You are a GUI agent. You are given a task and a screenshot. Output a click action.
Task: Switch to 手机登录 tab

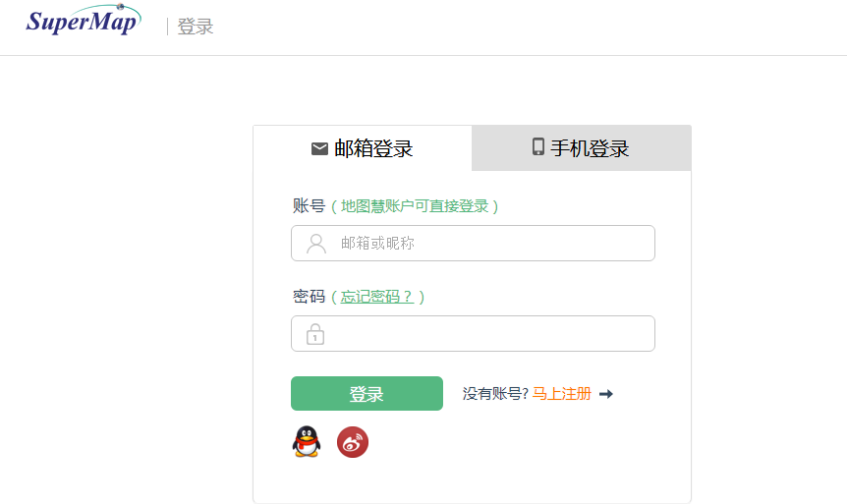click(582, 148)
